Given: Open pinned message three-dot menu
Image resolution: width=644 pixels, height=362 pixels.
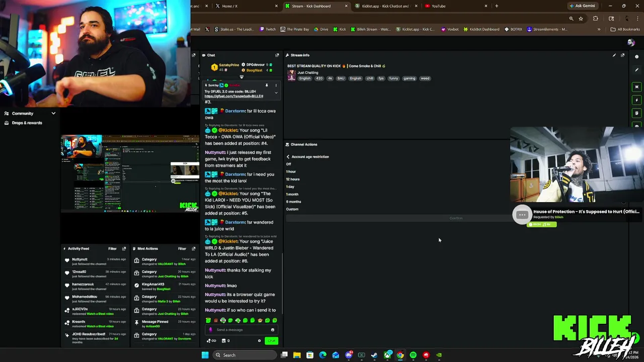Looking at the screenshot, I should click(x=276, y=85).
